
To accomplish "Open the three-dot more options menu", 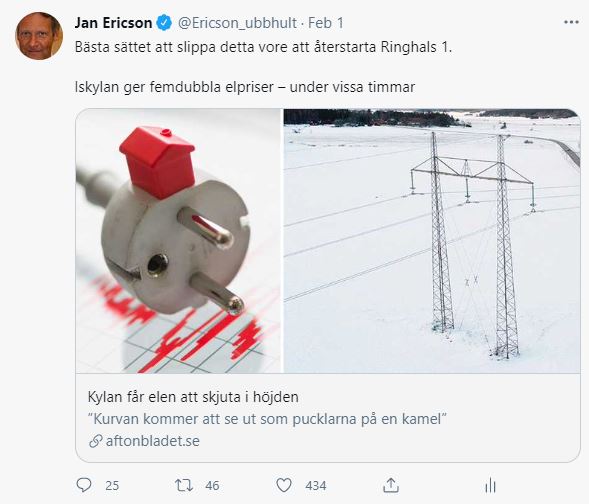I will click(571, 23).
